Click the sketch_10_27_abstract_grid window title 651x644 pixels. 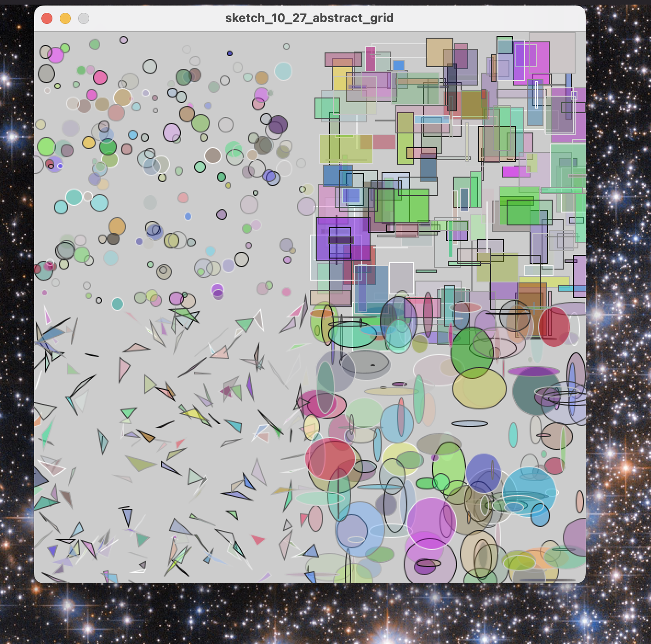(x=309, y=18)
